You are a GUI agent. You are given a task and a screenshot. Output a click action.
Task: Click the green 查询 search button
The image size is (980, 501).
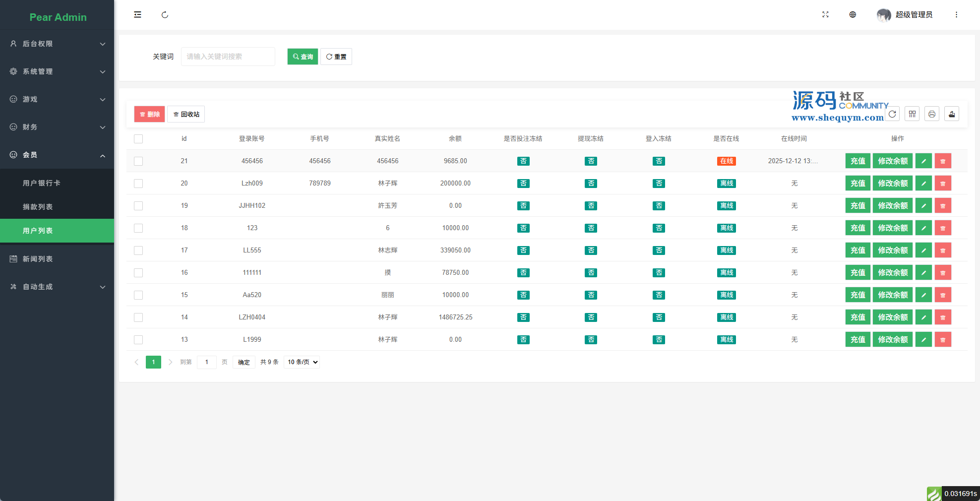point(303,57)
